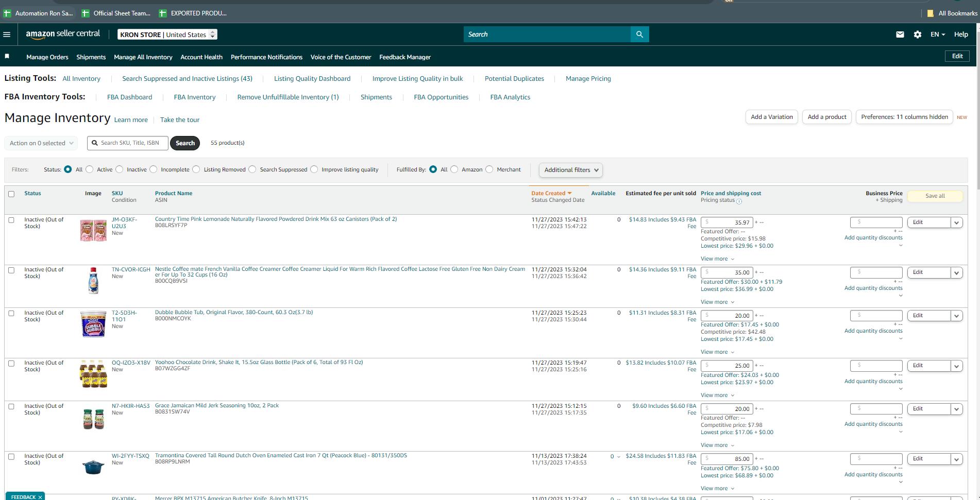Screen dimensions: 980x500
Task: Open the Listing Quality Dashboard link
Action: click(312, 79)
